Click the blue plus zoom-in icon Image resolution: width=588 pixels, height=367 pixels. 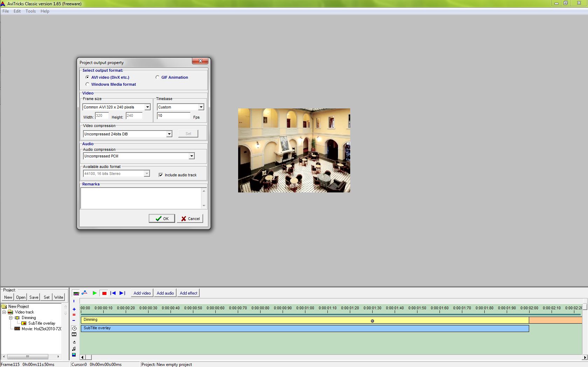[74, 309]
